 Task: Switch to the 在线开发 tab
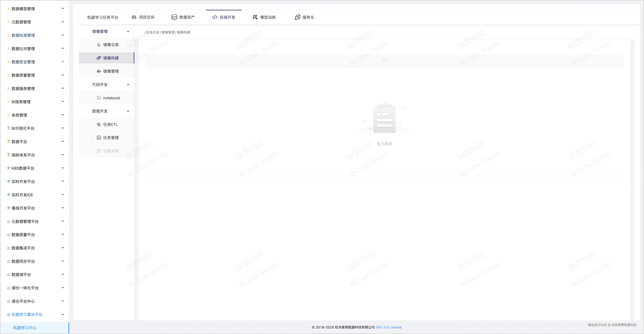coord(224,17)
